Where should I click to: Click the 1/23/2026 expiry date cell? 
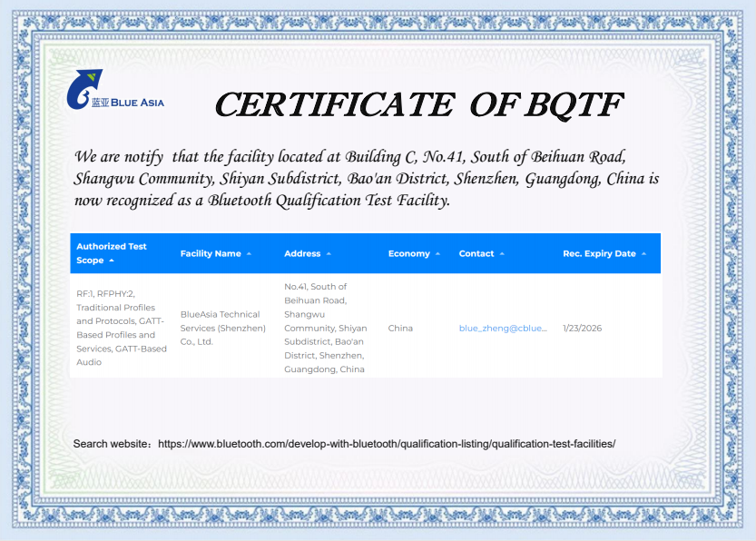pyautogui.click(x=582, y=329)
